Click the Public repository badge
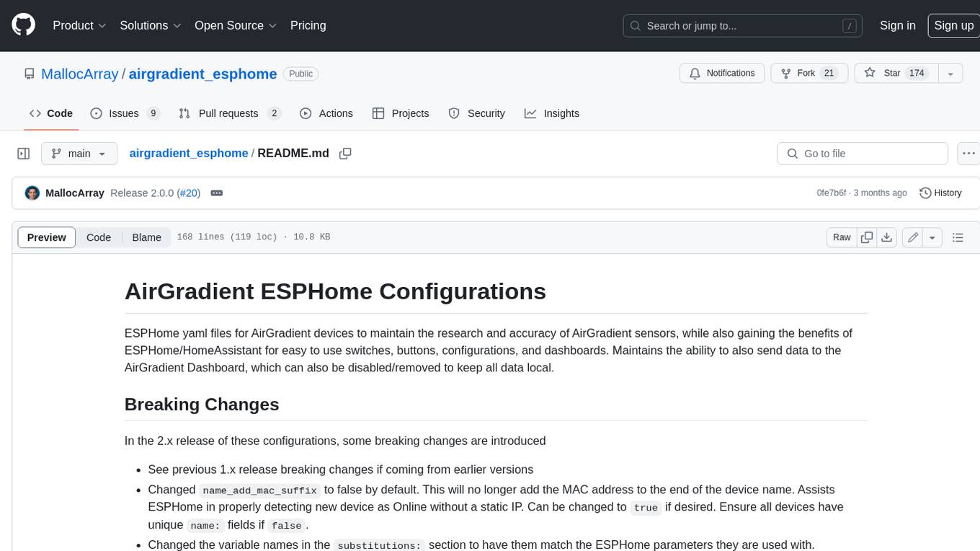Screen dimensions: 980x551 (x=300, y=74)
